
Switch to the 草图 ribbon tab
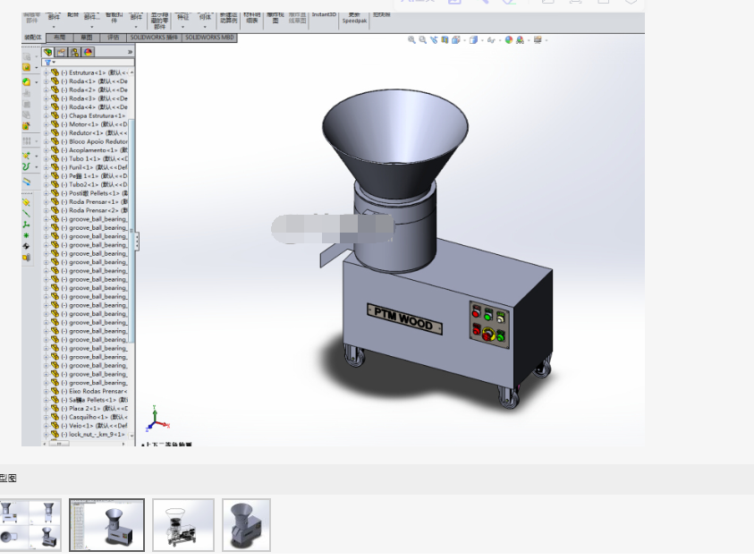point(87,38)
